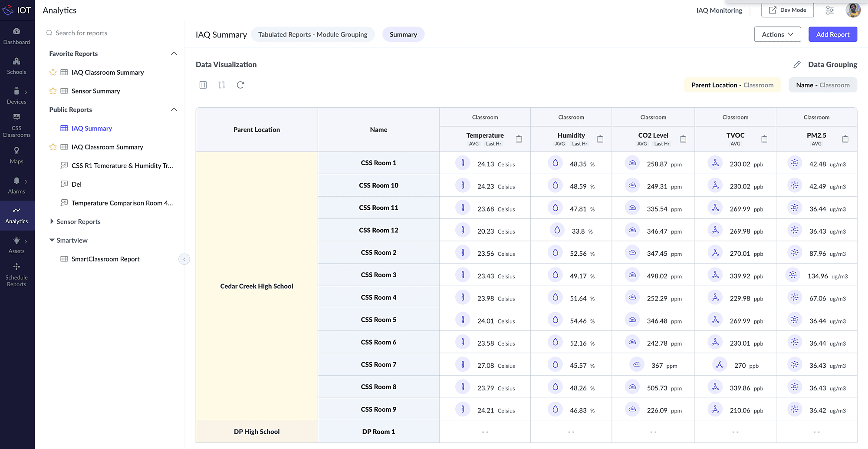Collapse the Favorite Reports section

174,54
